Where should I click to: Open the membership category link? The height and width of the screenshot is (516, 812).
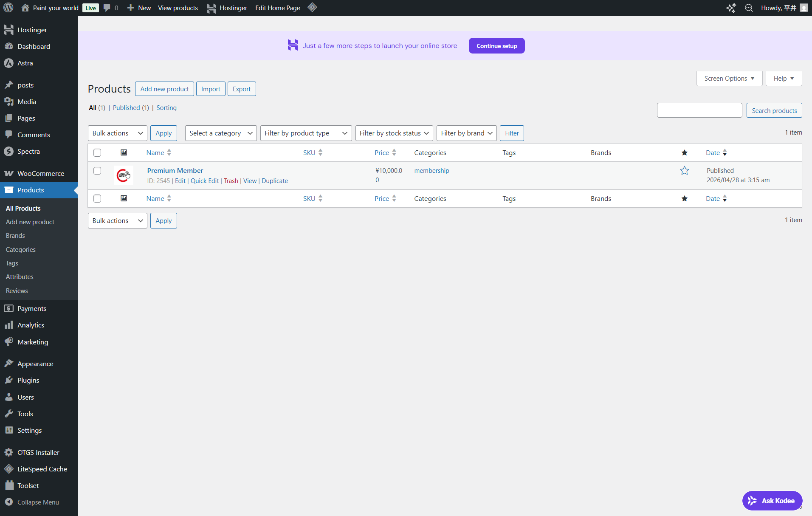tap(431, 170)
